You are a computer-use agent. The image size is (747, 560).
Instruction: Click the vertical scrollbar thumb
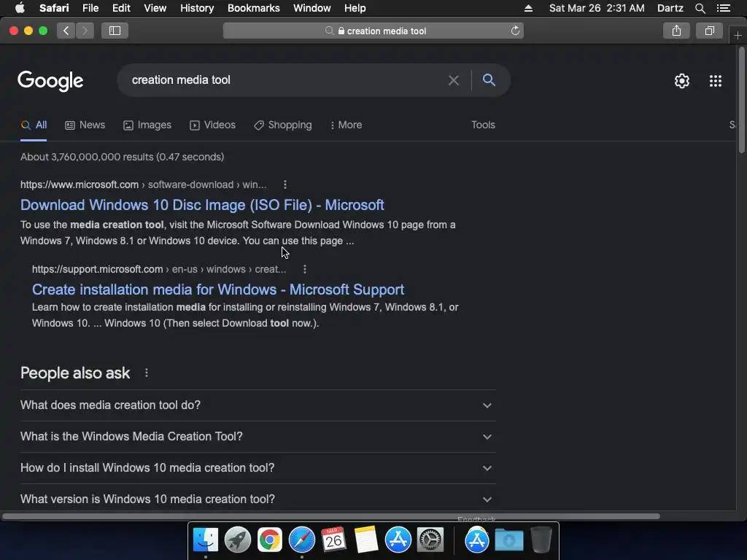742,100
